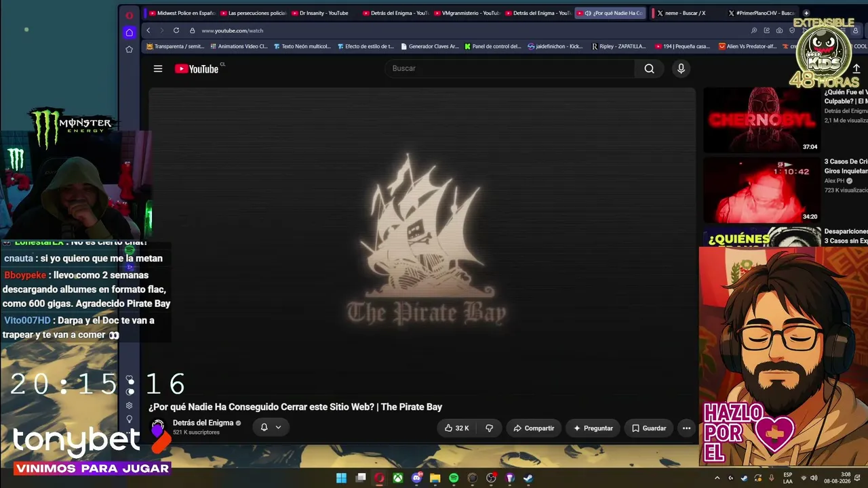Screen dimensions: 868x488
Task: Open the Generador Claves Ar... bookmark
Action: tap(430, 47)
